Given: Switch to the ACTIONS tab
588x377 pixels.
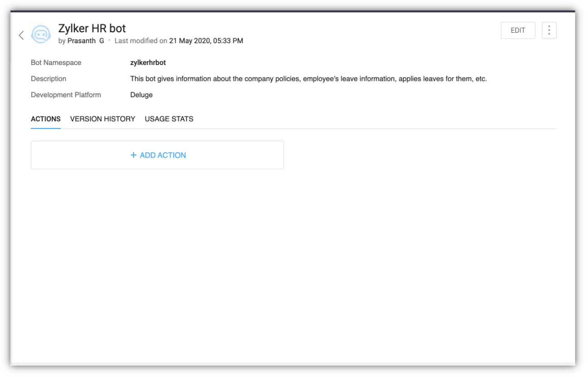Looking at the screenshot, I should (45, 119).
